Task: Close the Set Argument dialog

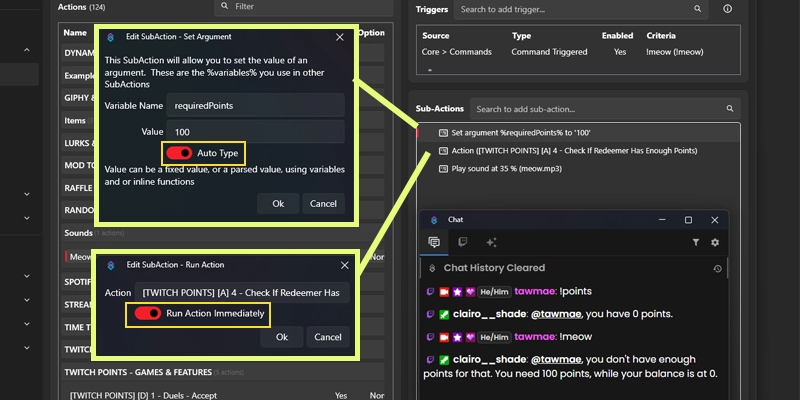Action: [340, 37]
